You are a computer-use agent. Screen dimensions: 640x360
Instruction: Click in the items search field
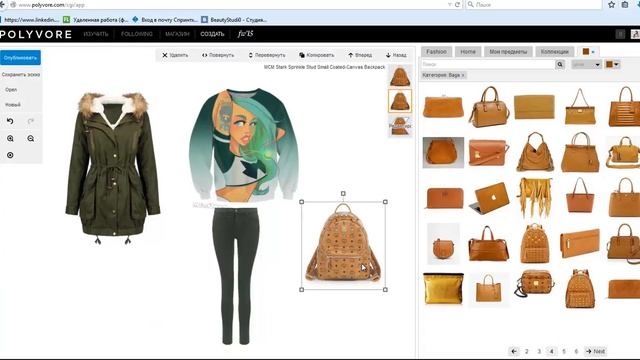coord(488,64)
